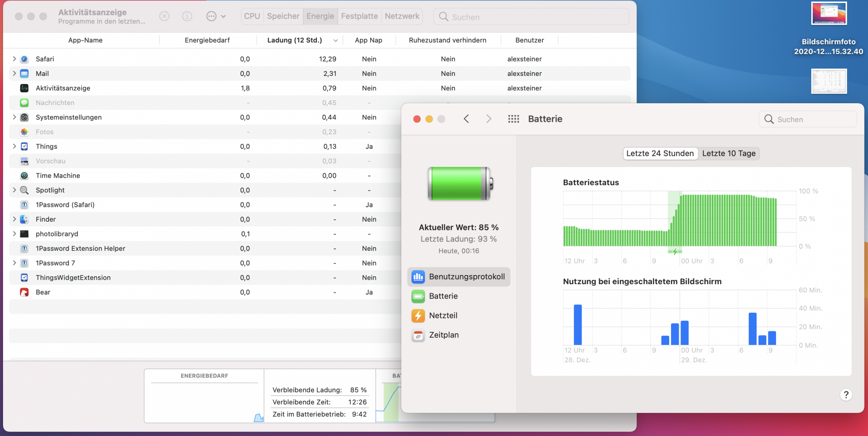The image size is (868, 436).
Task: Switch to the Netzwerk tab
Action: [x=402, y=16]
